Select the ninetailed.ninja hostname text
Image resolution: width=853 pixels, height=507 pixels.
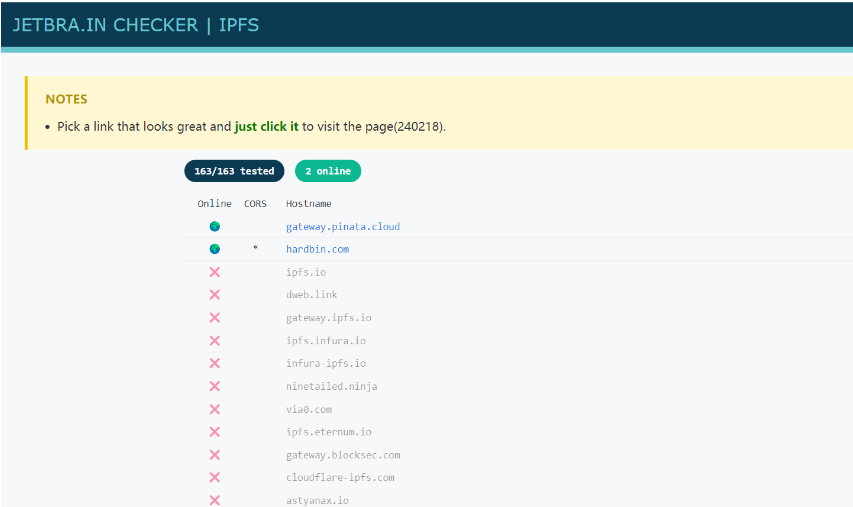[x=332, y=386]
